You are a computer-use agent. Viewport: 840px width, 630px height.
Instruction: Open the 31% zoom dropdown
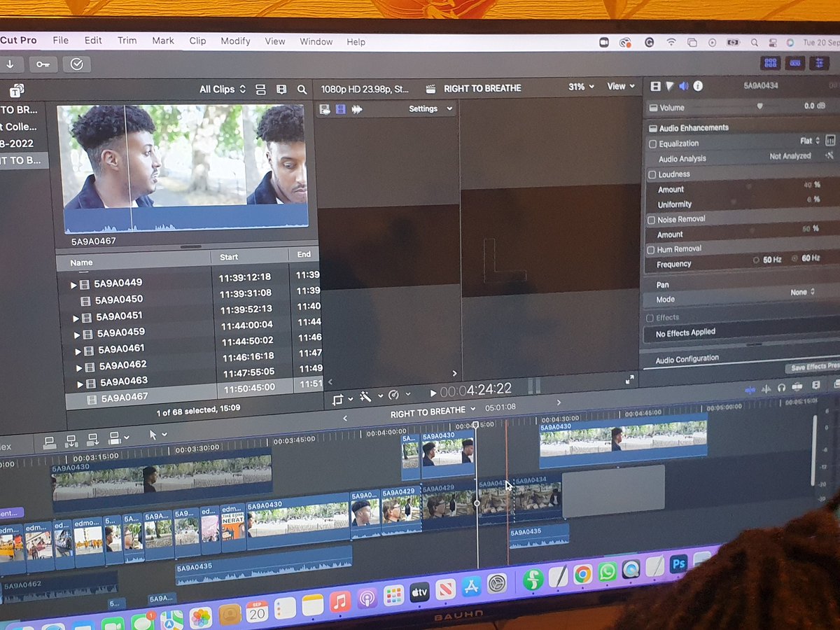[581, 87]
